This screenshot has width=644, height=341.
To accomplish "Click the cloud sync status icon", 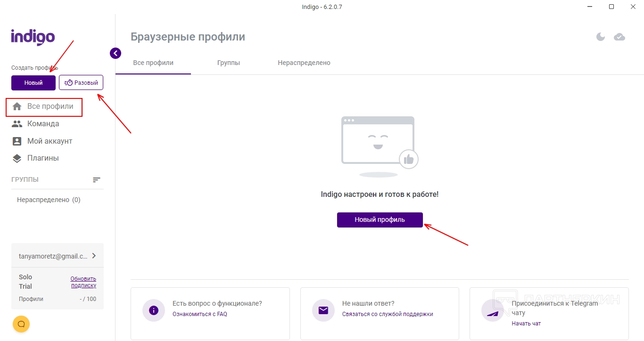I will pyautogui.click(x=619, y=37).
